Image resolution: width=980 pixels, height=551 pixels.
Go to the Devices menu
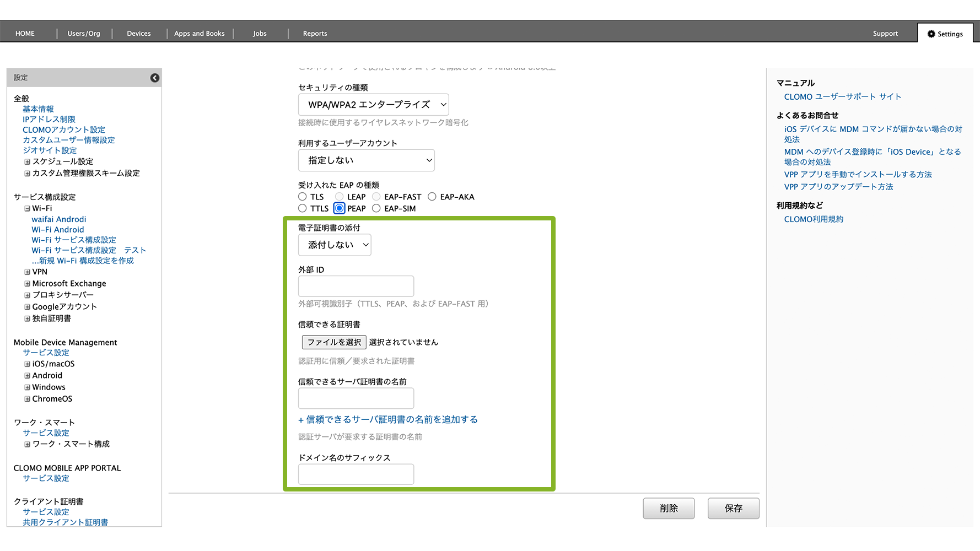(x=139, y=34)
